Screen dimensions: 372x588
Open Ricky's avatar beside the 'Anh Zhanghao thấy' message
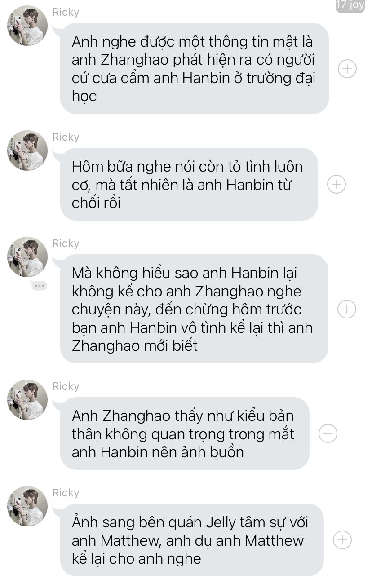click(x=27, y=400)
